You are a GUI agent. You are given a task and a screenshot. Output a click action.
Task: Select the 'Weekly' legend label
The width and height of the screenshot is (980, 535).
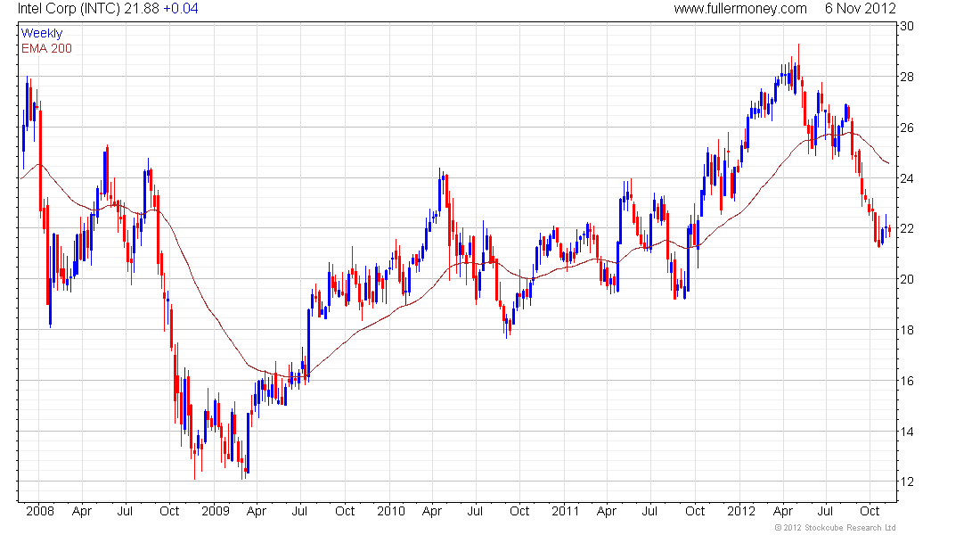tap(42, 33)
